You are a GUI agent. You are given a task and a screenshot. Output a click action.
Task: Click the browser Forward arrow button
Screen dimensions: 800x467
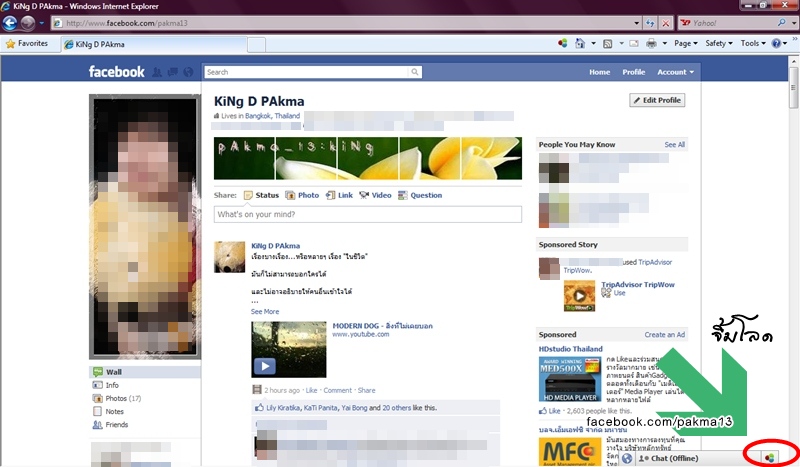tap(28, 23)
